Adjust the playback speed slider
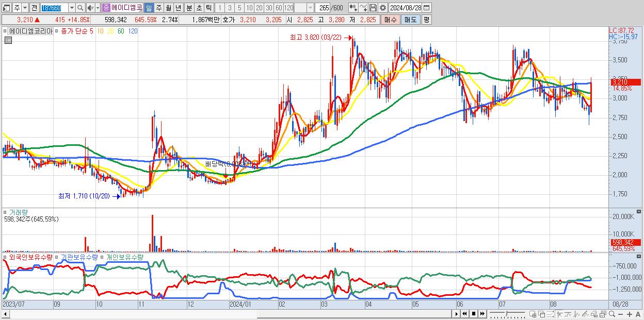 coord(506,314)
